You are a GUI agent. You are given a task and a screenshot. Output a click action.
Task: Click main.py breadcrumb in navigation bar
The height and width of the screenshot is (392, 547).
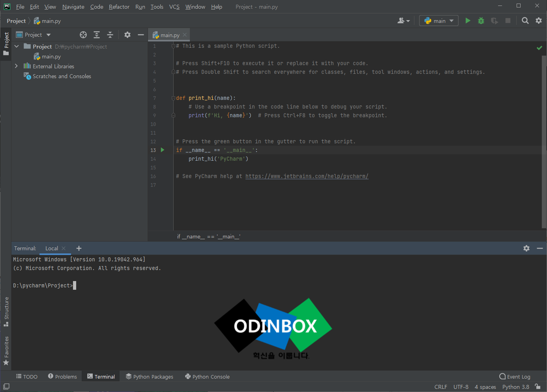click(x=47, y=21)
